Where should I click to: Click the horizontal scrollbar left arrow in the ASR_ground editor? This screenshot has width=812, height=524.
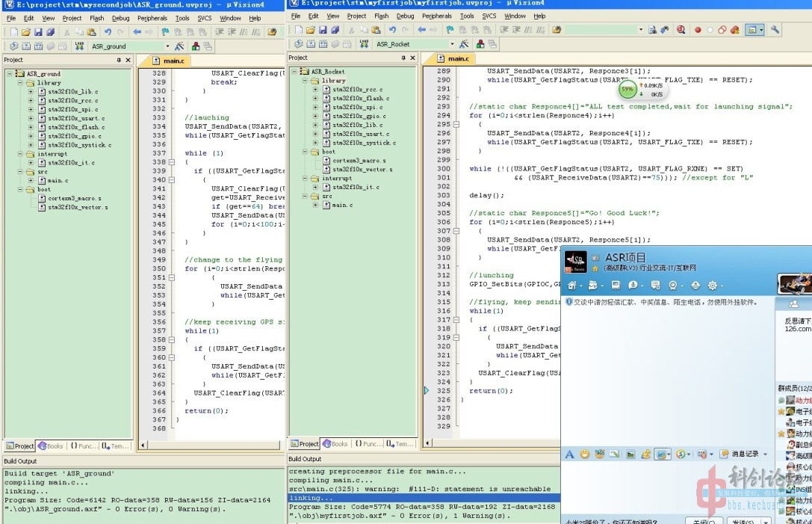pyautogui.click(x=143, y=445)
